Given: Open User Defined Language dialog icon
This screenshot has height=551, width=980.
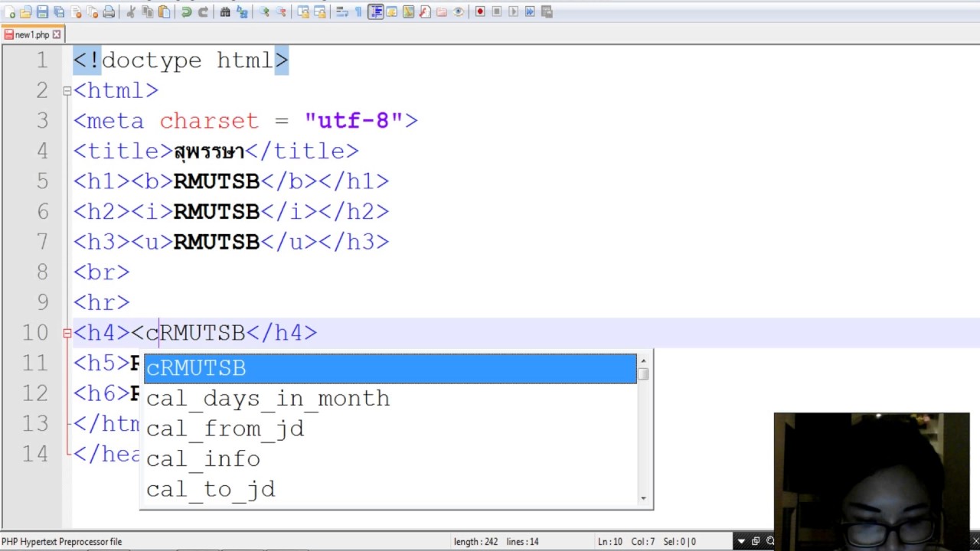Looking at the screenshot, I should pyautogui.click(x=391, y=11).
